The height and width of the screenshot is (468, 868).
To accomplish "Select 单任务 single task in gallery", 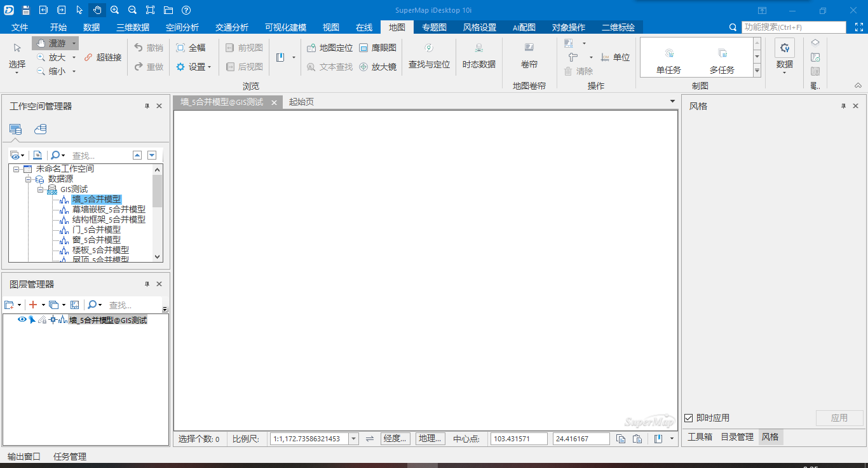I will [x=668, y=61].
